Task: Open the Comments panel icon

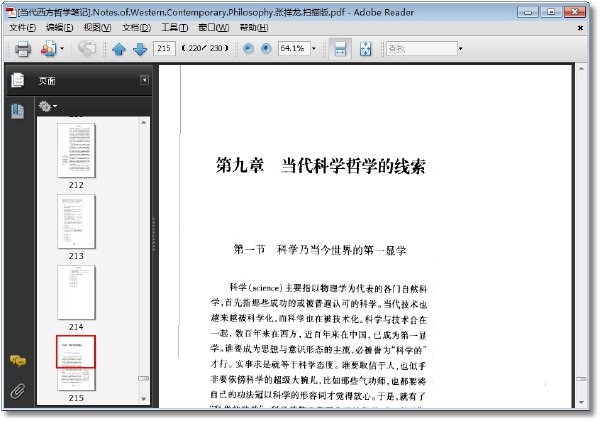Action: 18,361
